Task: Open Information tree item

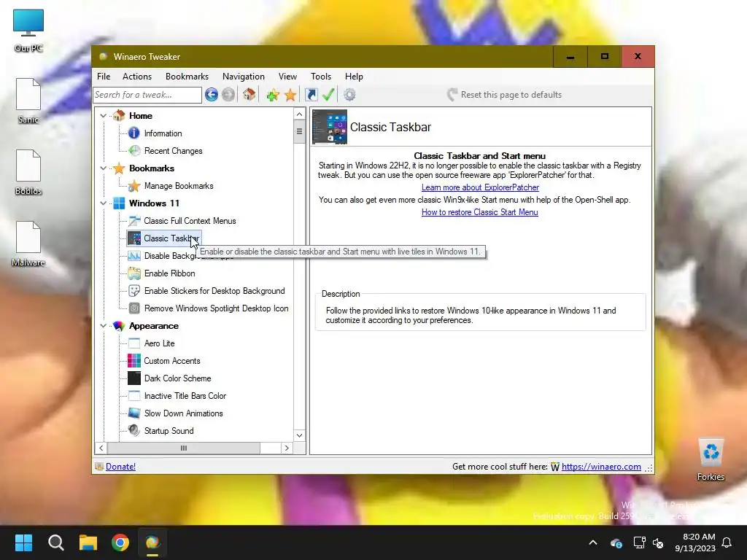Action: pos(163,133)
